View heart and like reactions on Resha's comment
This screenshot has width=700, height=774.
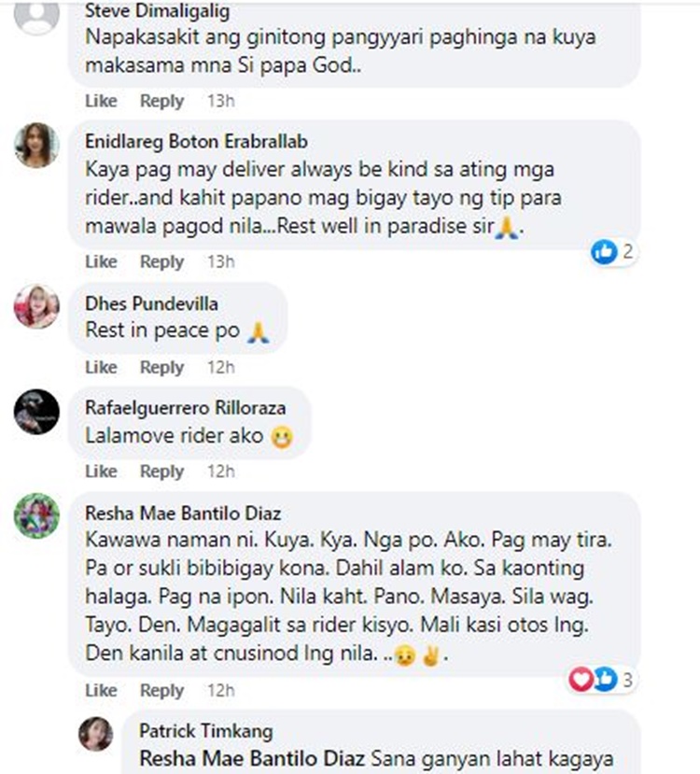click(x=600, y=680)
